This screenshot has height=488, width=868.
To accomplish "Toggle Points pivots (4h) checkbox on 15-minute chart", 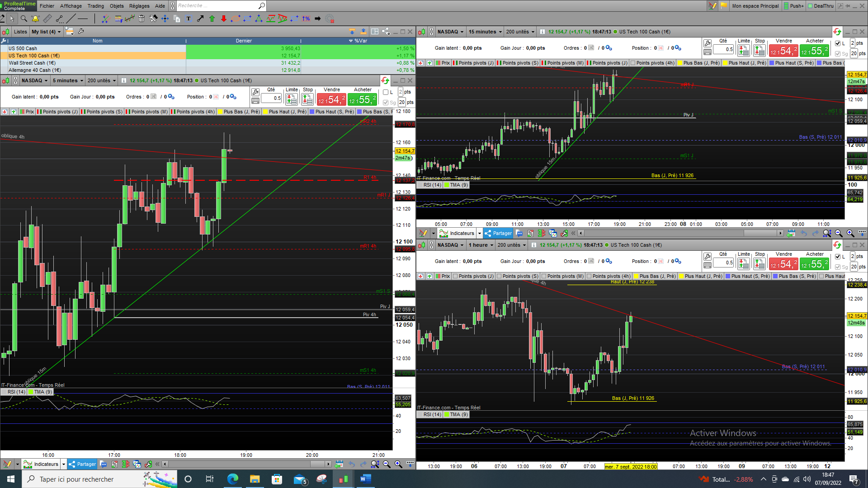I will click(633, 63).
